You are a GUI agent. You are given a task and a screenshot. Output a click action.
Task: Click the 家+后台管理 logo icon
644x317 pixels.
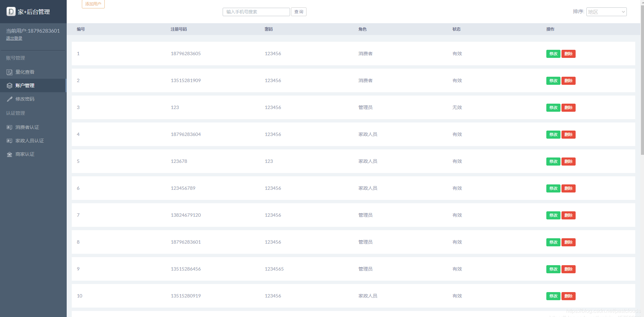(x=11, y=11)
